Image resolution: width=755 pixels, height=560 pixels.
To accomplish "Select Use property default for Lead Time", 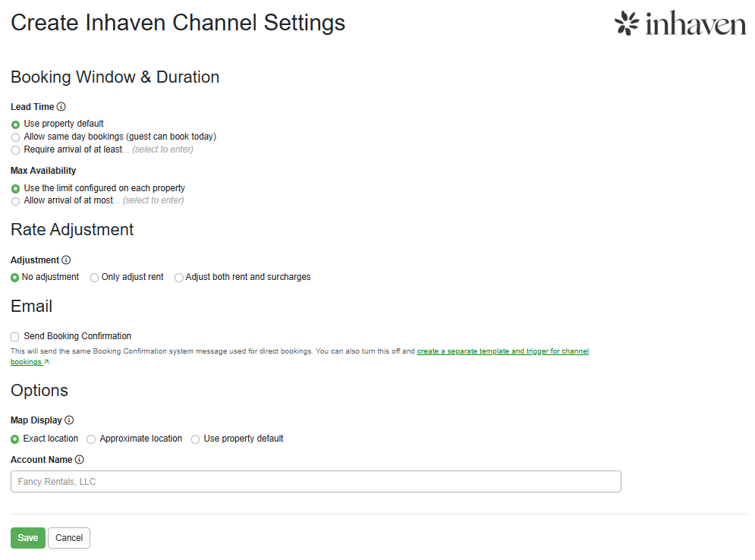I will pos(15,124).
